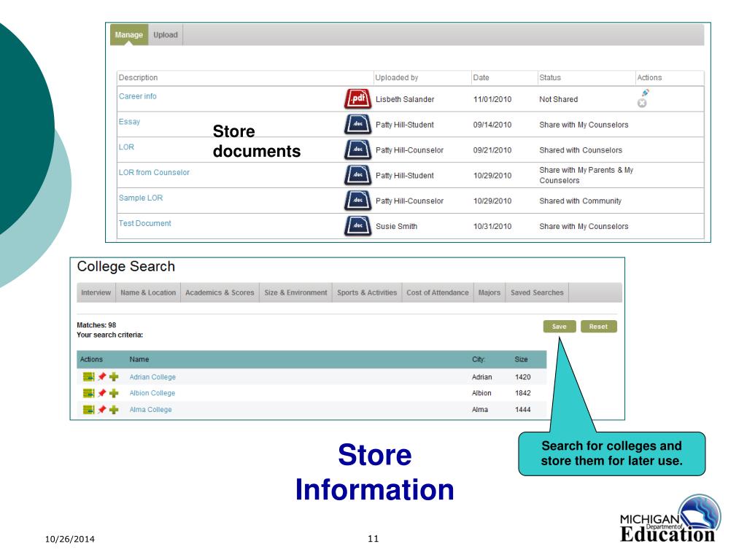The width and height of the screenshot is (747, 560).
Task: Switch to the Upload tab
Action: (x=166, y=35)
